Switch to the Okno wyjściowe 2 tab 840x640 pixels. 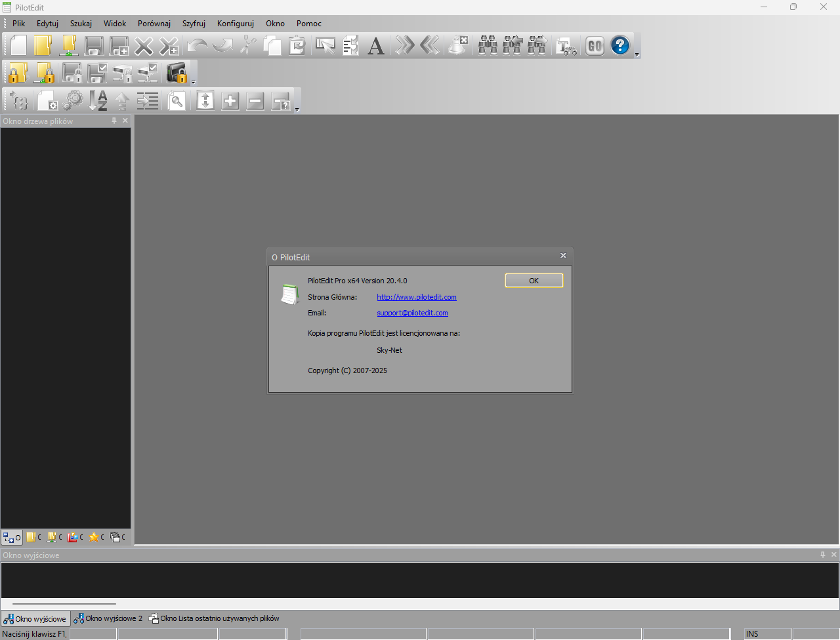[108, 618]
